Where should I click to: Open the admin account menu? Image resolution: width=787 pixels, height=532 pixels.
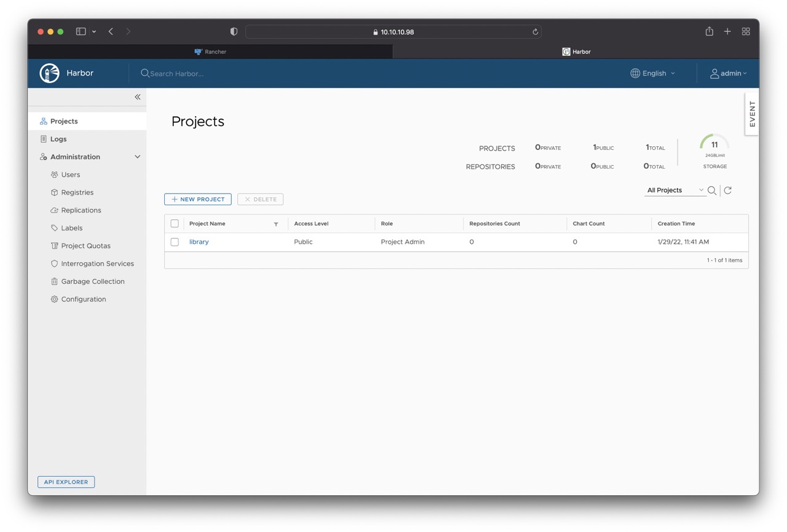point(729,73)
